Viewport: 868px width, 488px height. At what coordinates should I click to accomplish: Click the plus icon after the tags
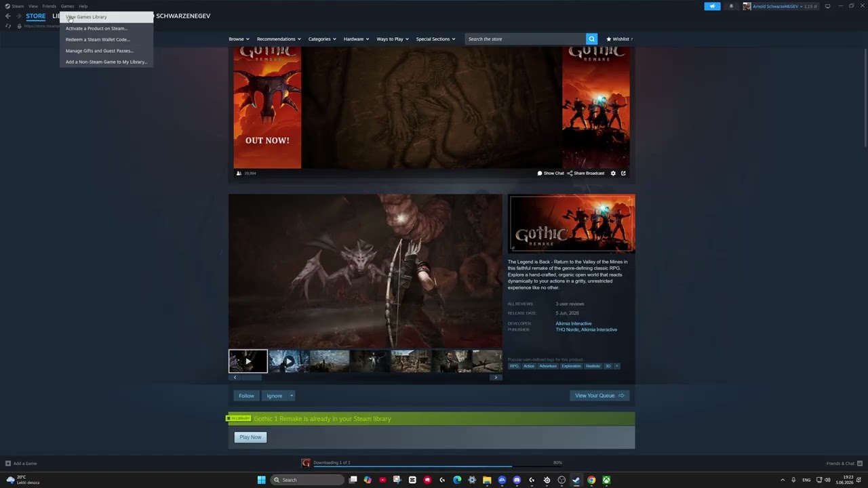[616, 366]
